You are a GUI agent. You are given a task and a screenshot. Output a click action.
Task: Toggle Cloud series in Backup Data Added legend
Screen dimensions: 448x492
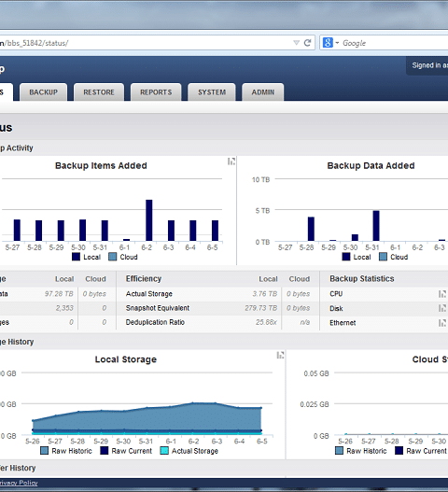point(394,257)
